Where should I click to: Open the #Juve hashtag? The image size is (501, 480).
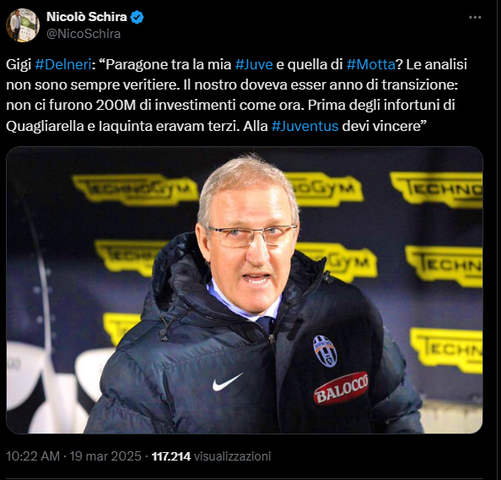point(254,64)
